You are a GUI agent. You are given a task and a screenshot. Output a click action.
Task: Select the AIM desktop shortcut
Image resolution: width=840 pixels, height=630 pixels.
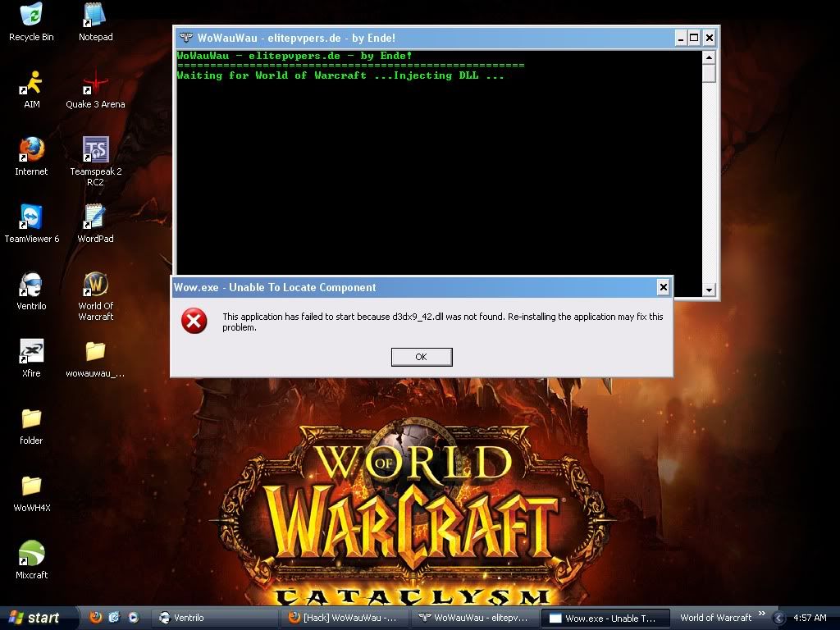pyautogui.click(x=31, y=89)
